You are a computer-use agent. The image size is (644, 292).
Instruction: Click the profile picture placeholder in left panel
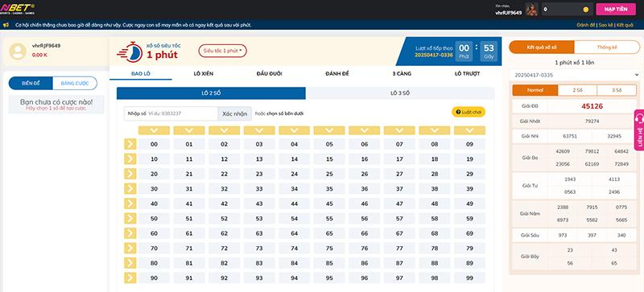click(18, 51)
